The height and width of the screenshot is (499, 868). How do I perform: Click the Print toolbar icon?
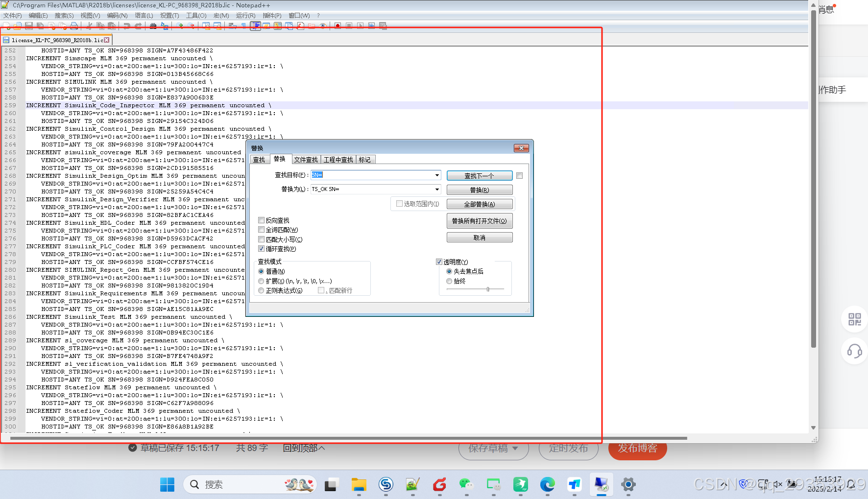click(73, 26)
